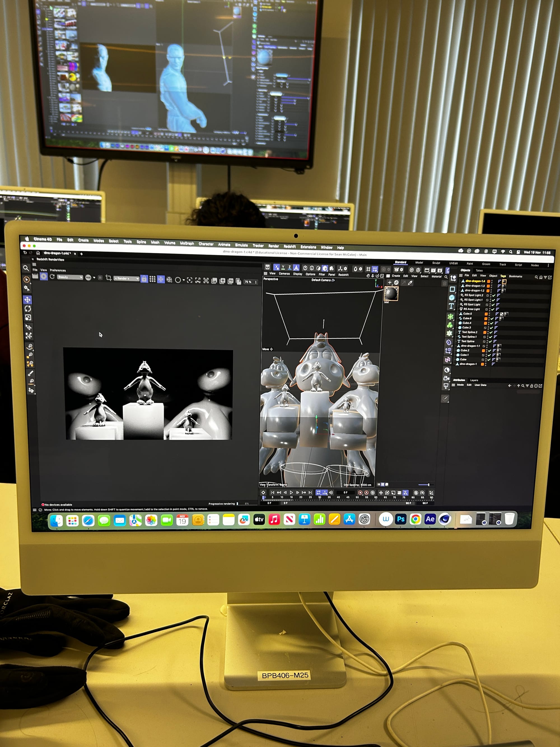Open Preferences in Redshift RenderView
Viewport: 560px width, 747px height.
click(x=58, y=270)
